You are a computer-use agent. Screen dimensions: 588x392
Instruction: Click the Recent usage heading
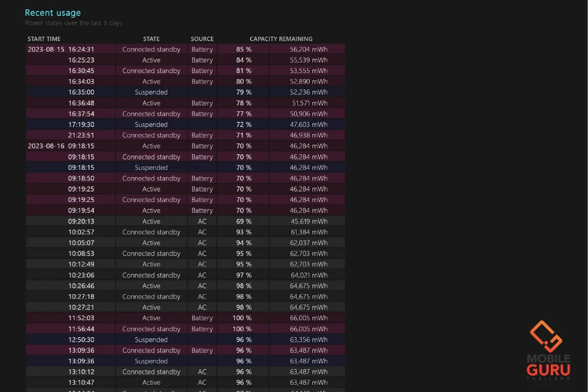(x=53, y=12)
